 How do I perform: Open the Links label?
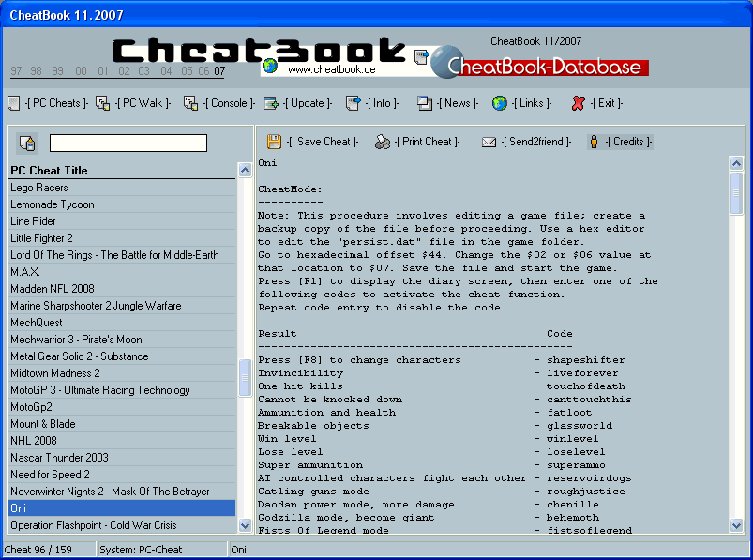click(x=531, y=103)
